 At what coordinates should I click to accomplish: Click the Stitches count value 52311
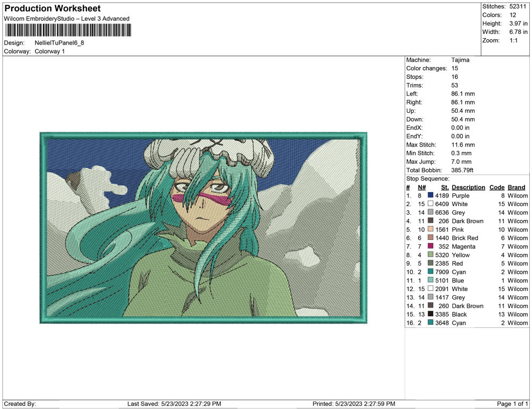coord(517,7)
